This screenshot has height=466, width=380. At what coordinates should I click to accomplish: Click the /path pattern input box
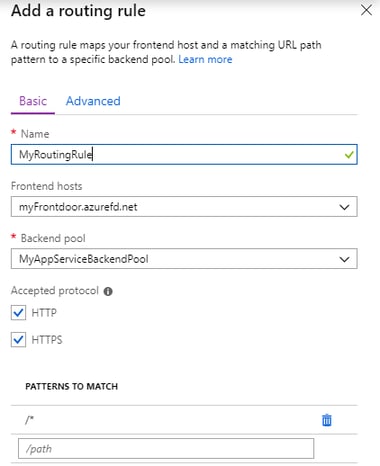[x=166, y=449]
